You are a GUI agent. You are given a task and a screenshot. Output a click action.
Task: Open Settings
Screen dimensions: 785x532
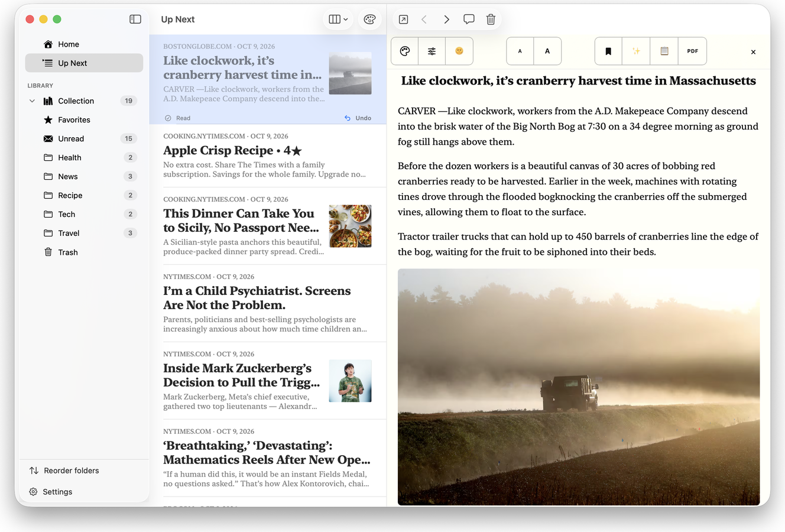pyautogui.click(x=51, y=492)
